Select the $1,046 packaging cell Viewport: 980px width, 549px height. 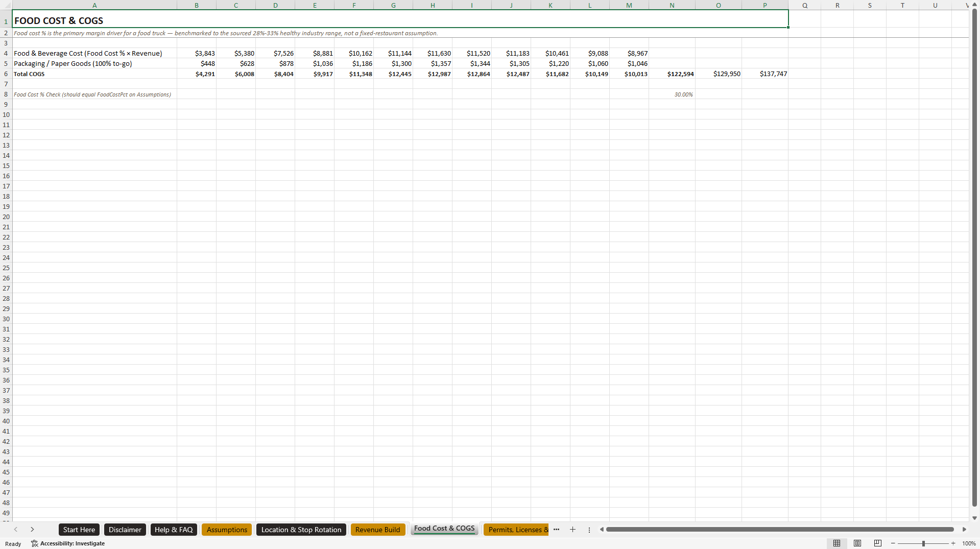click(629, 63)
